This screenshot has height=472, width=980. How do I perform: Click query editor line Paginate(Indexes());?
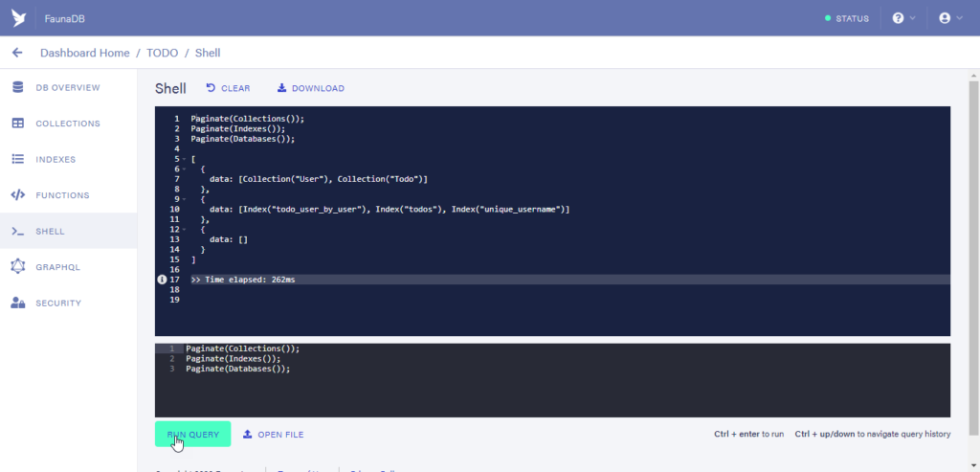[234, 359]
